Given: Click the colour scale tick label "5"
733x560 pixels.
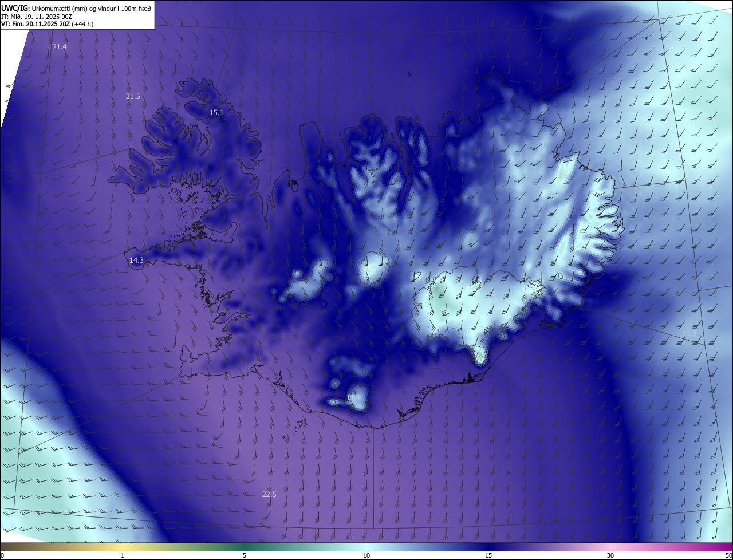Looking at the screenshot, I should 245,555.
